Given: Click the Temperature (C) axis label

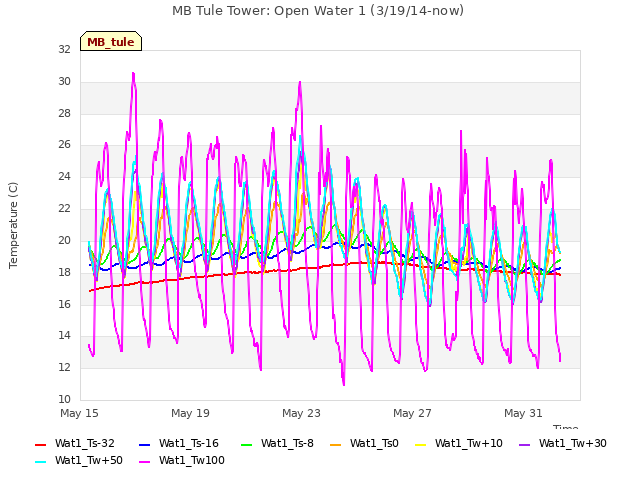Looking at the screenshot, I should click(13, 225).
